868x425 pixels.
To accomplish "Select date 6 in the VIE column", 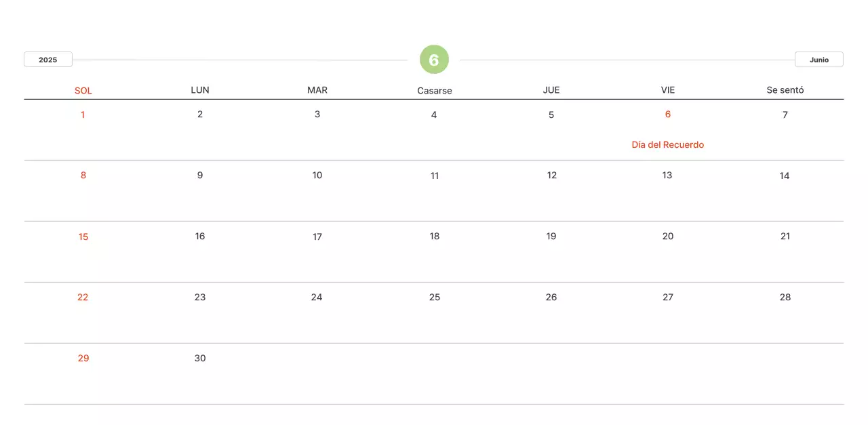I will [x=667, y=115].
